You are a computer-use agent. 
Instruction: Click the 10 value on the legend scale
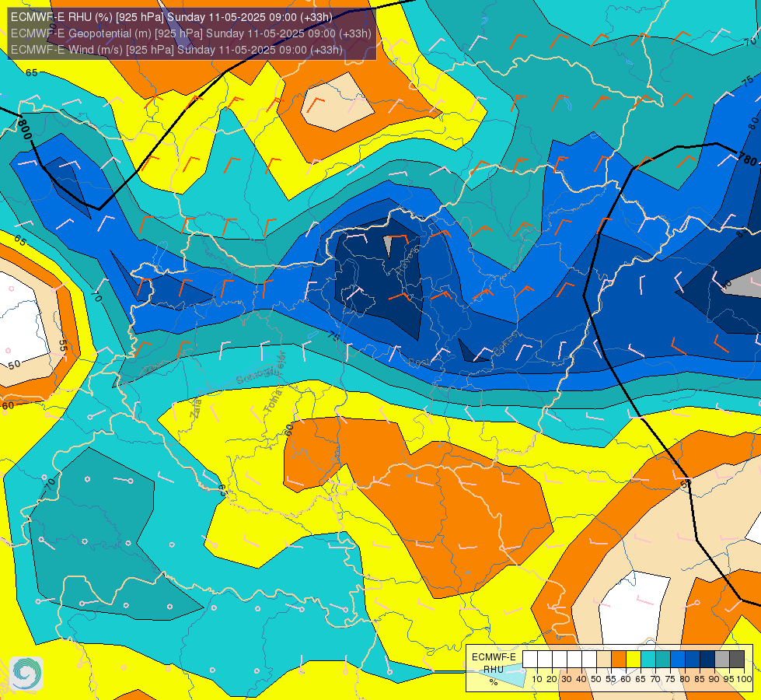pos(537,679)
